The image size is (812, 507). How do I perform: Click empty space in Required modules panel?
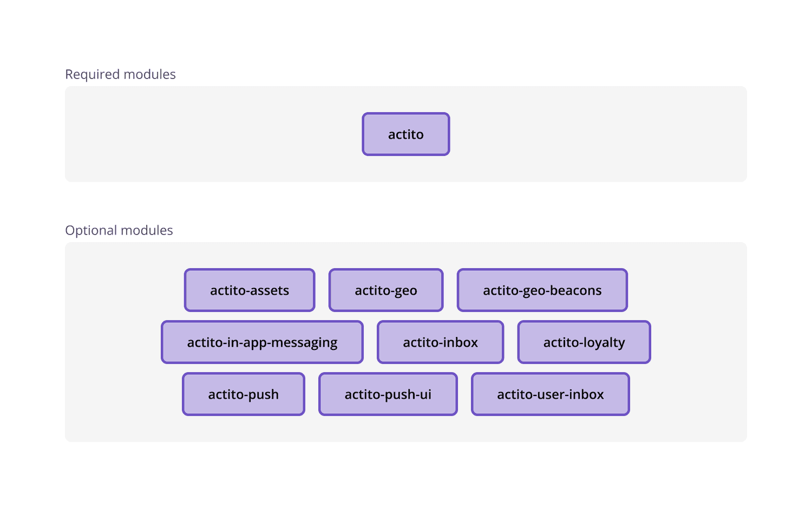[x=189, y=135]
